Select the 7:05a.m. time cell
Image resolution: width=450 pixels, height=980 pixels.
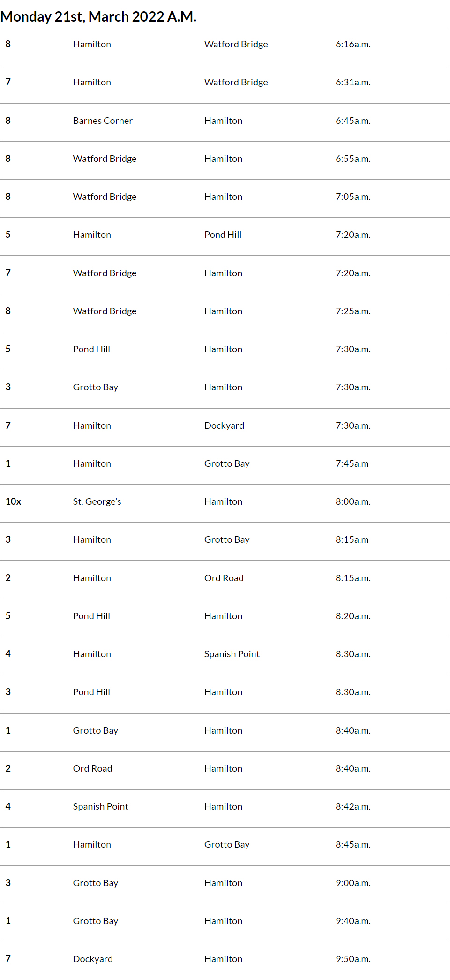[x=353, y=197]
